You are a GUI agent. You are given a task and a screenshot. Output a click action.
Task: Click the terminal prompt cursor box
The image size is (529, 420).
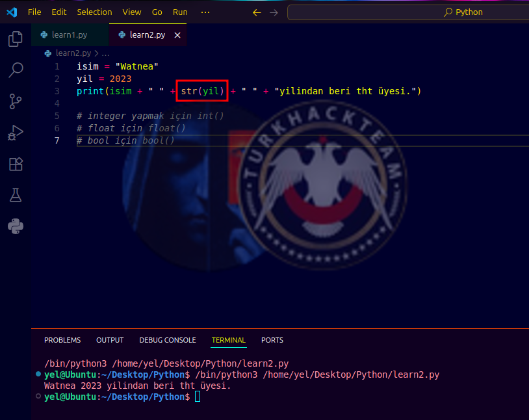pyautogui.click(x=198, y=397)
